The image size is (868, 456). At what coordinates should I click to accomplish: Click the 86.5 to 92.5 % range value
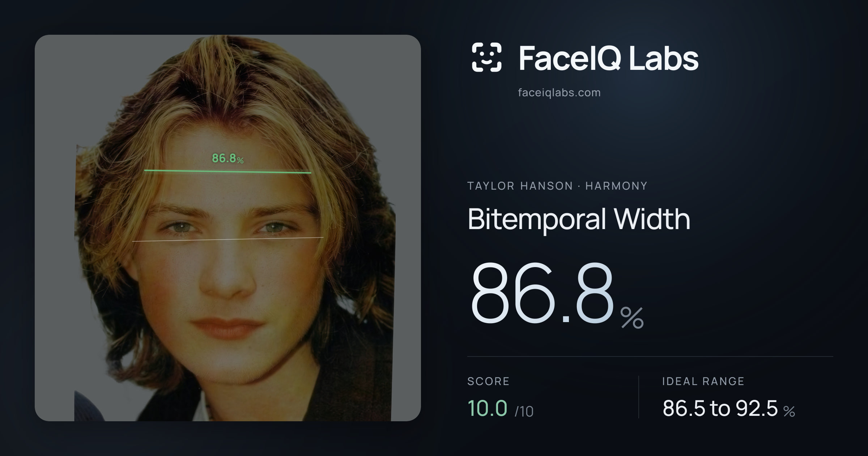tap(729, 409)
